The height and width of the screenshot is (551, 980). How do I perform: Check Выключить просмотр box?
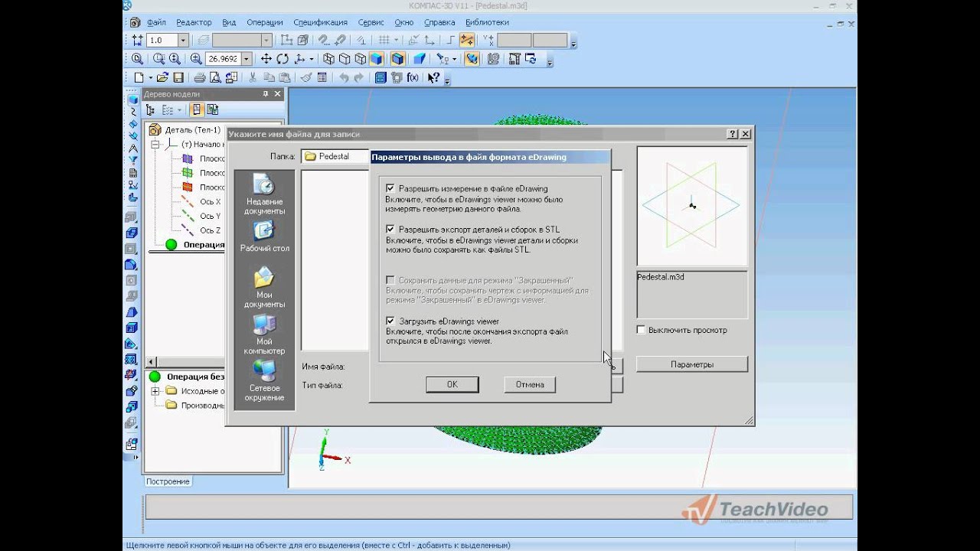point(641,330)
